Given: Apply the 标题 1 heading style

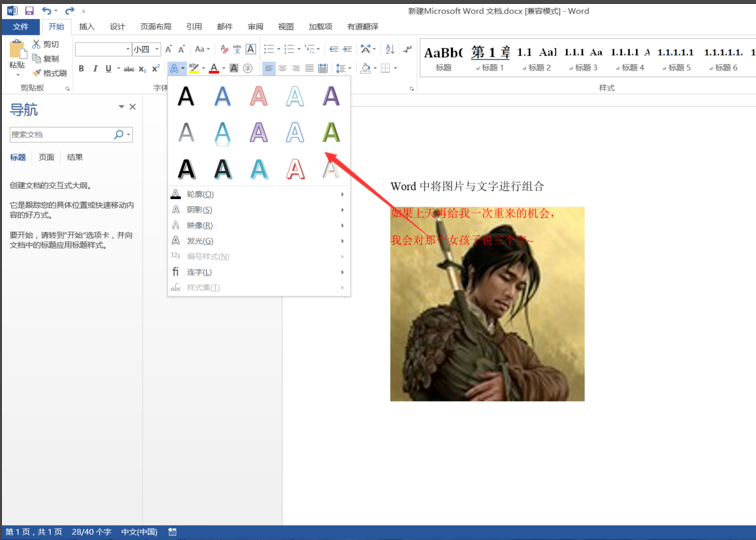Looking at the screenshot, I should coord(490,57).
